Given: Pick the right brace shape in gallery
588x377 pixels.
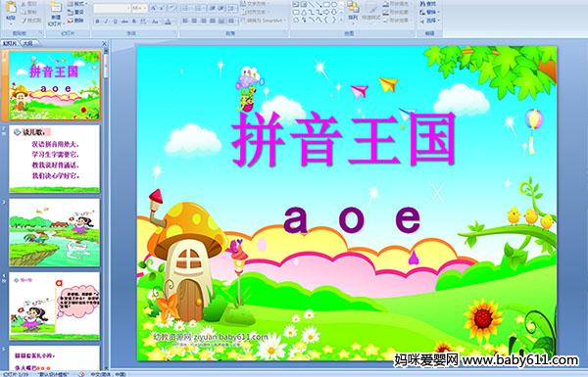Looking at the screenshot, I should (x=334, y=20).
